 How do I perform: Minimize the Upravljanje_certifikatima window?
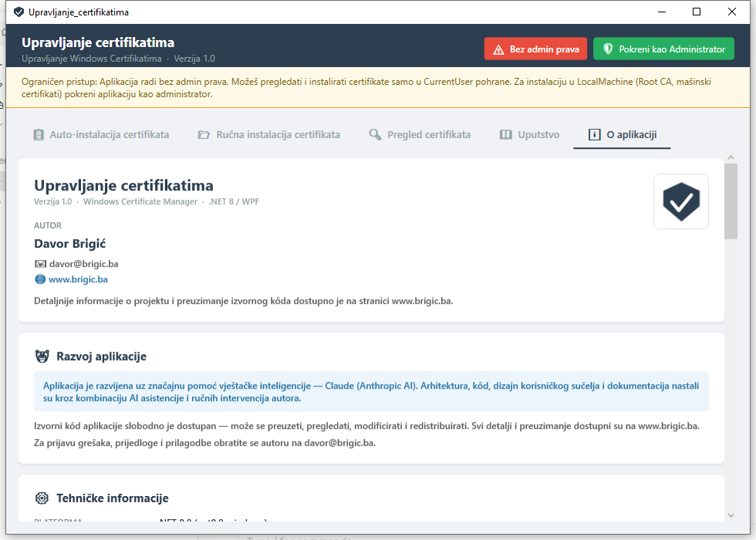click(x=662, y=12)
